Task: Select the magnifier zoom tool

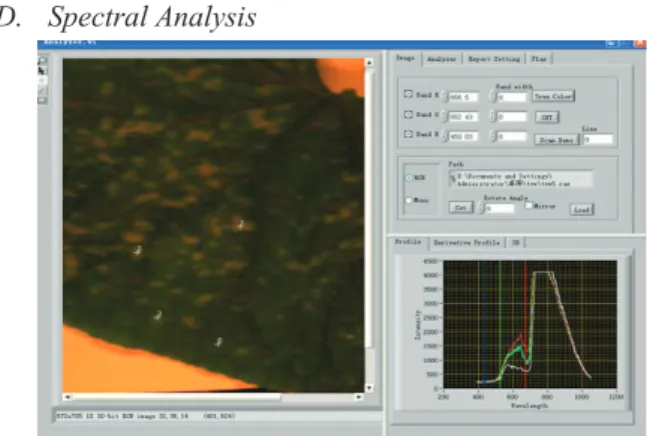Action: 43,61
